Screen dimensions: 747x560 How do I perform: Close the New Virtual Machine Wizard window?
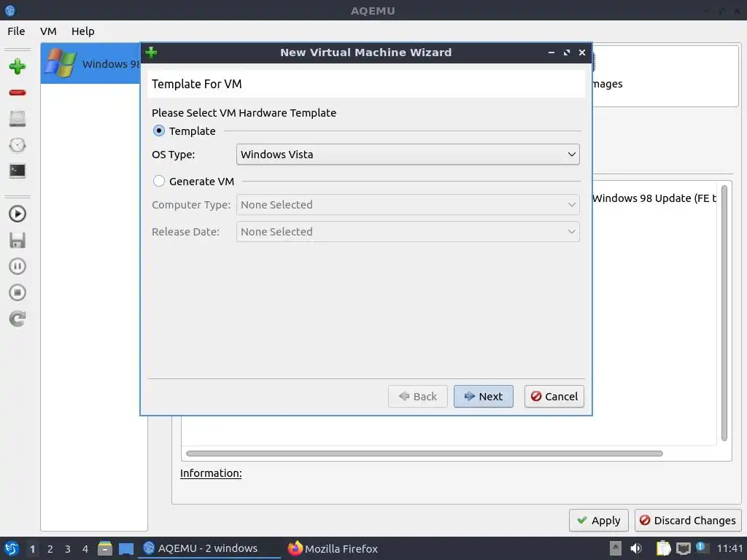(x=581, y=52)
